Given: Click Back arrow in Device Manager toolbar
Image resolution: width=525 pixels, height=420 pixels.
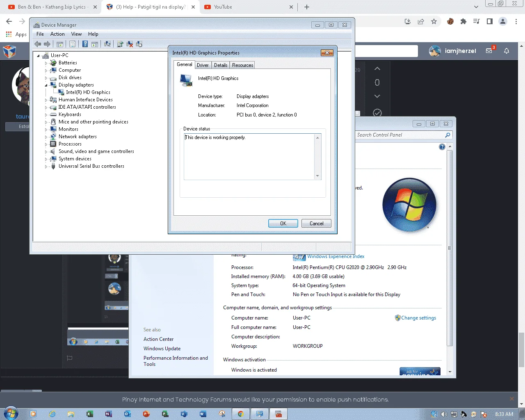Looking at the screenshot, I should point(38,44).
